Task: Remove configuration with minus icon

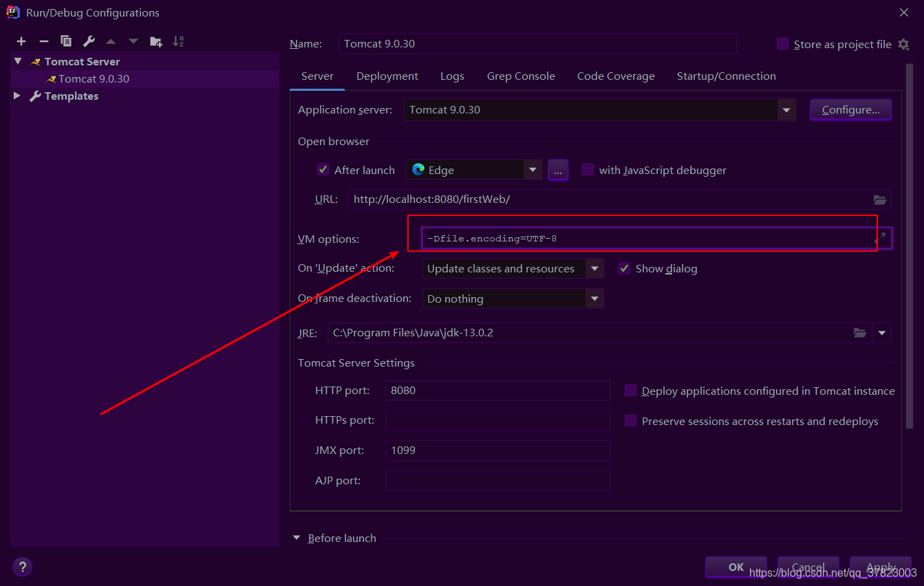Action: point(43,41)
